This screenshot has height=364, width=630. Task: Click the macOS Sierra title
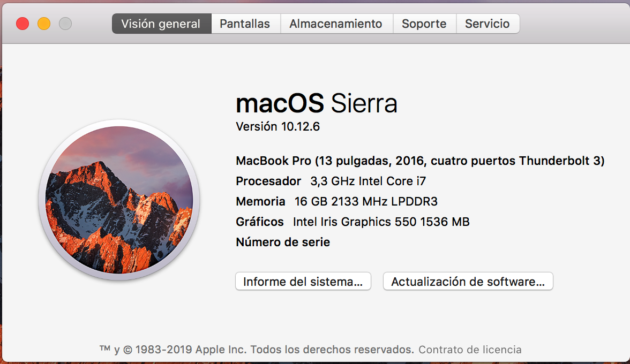point(316,103)
